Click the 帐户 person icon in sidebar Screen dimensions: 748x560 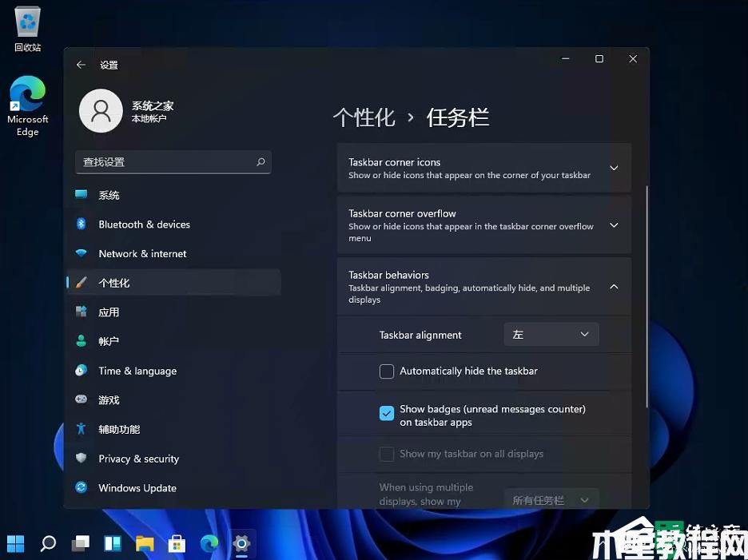coord(81,340)
